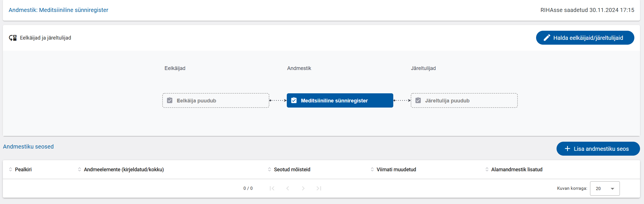Sort table by Pealkiri column
The width and height of the screenshot is (644, 204).
(23, 170)
